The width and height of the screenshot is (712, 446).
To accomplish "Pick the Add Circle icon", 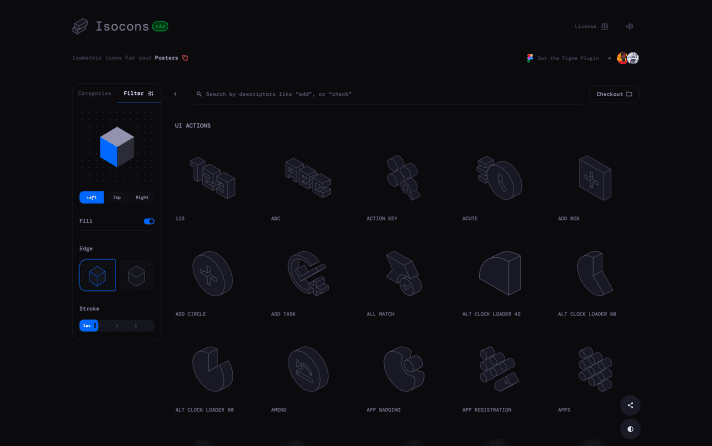I will [213, 273].
